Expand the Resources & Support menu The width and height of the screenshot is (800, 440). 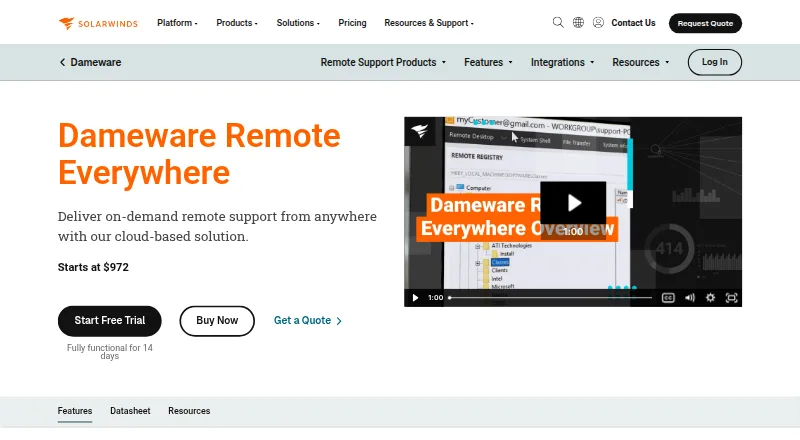point(429,23)
